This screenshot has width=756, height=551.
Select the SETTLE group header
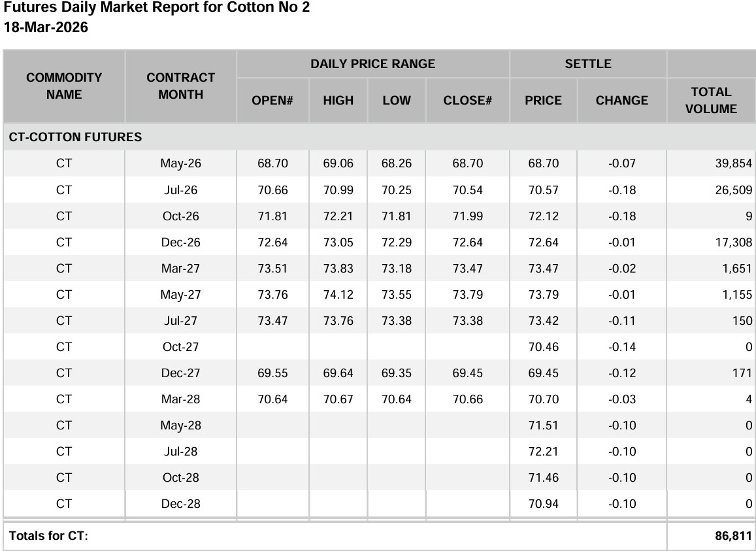pos(588,64)
